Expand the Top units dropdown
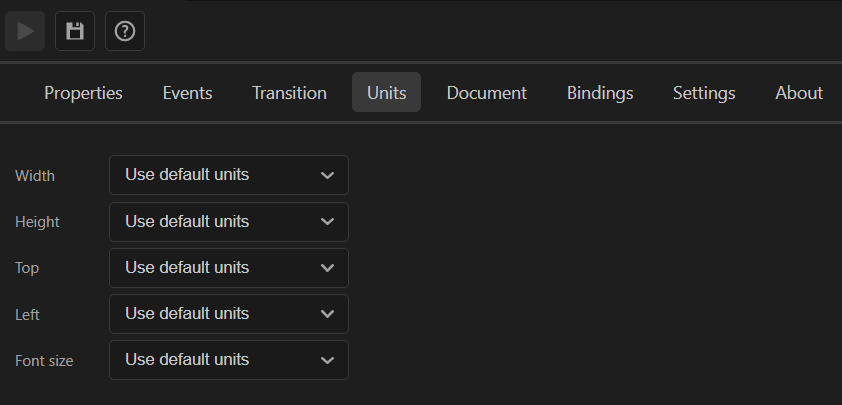This screenshot has height=405, width=842. pos(229,268)
